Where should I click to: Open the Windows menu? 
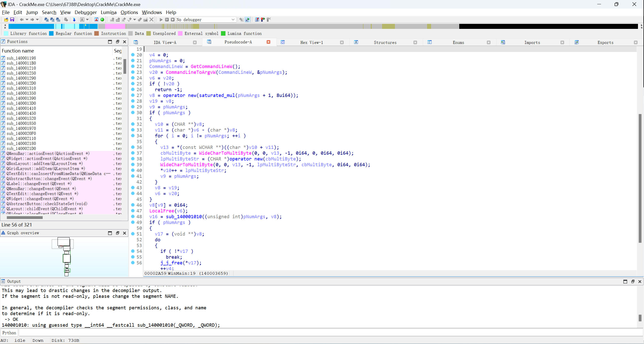pos(152,12)
